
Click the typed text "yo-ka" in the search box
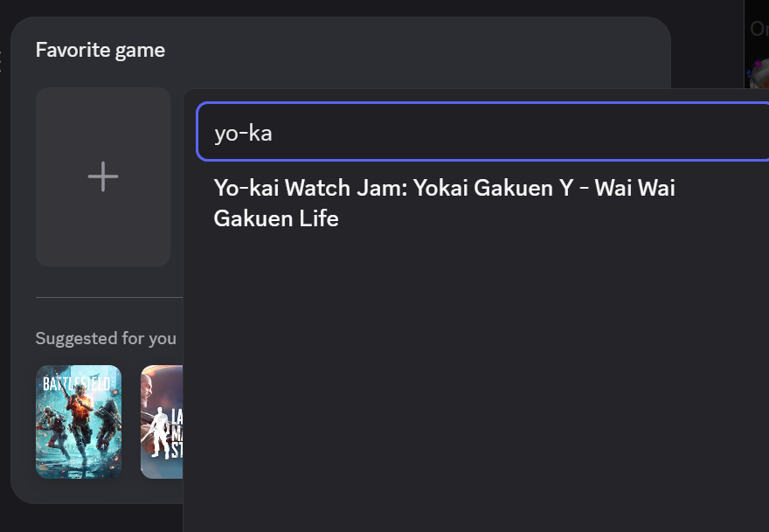pyautogui.click(x=244, y=132)
